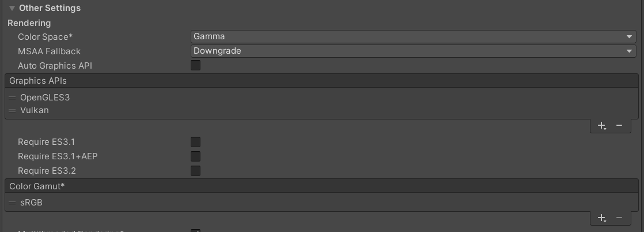Check the Require ES3.1+AEP option
Viewport: 644px width, 232px height.
click(196, 156)
